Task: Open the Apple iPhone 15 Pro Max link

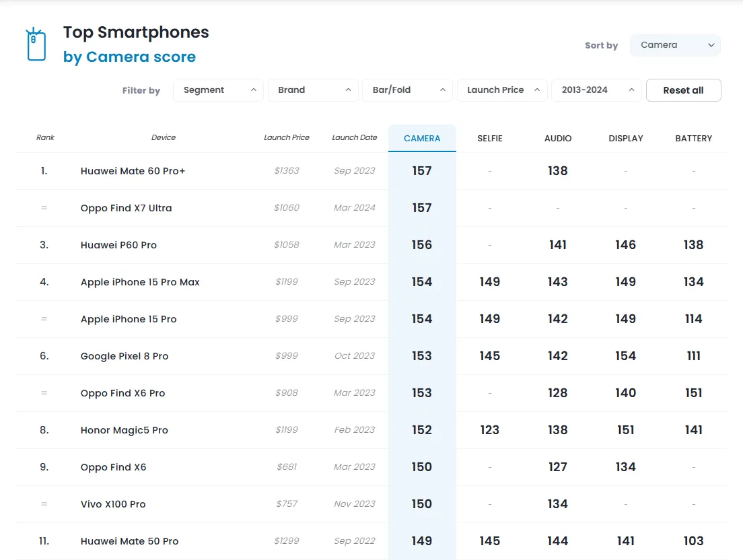Action: point(140,282)
